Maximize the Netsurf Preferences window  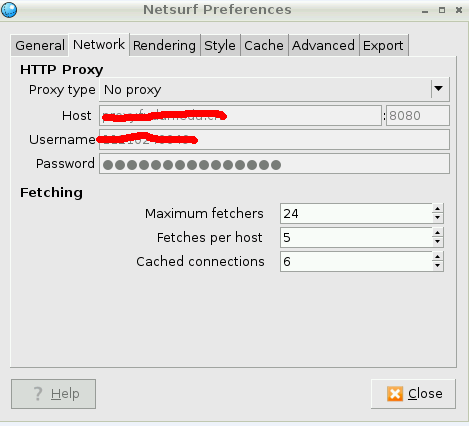coord(442,10)
